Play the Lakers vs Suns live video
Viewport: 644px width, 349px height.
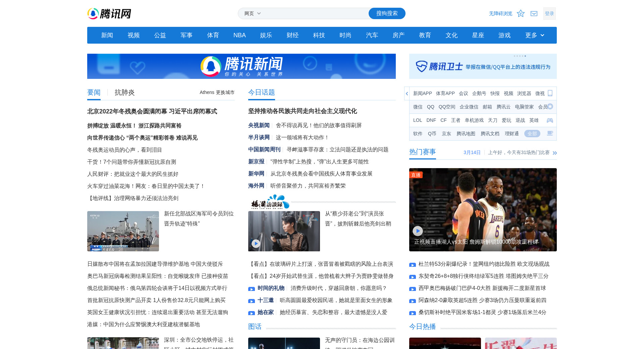pyautogui.click(x=418, y=231)
